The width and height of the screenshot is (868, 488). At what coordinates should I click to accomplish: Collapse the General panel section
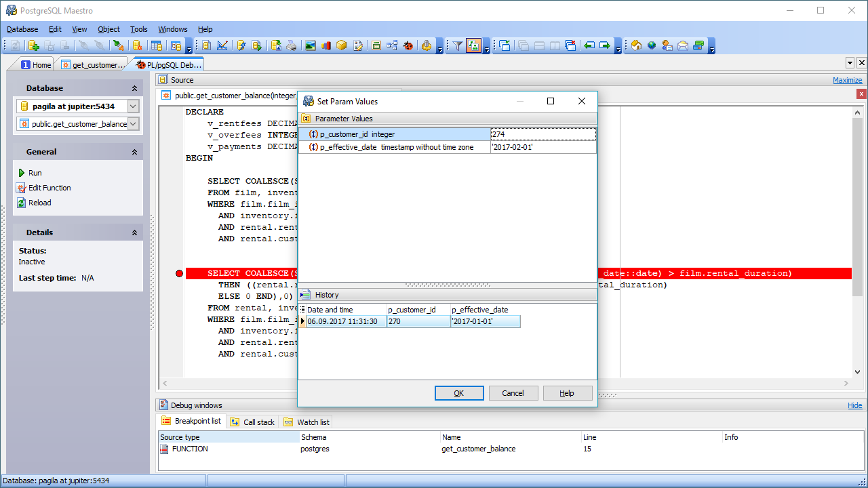[134, 152]
